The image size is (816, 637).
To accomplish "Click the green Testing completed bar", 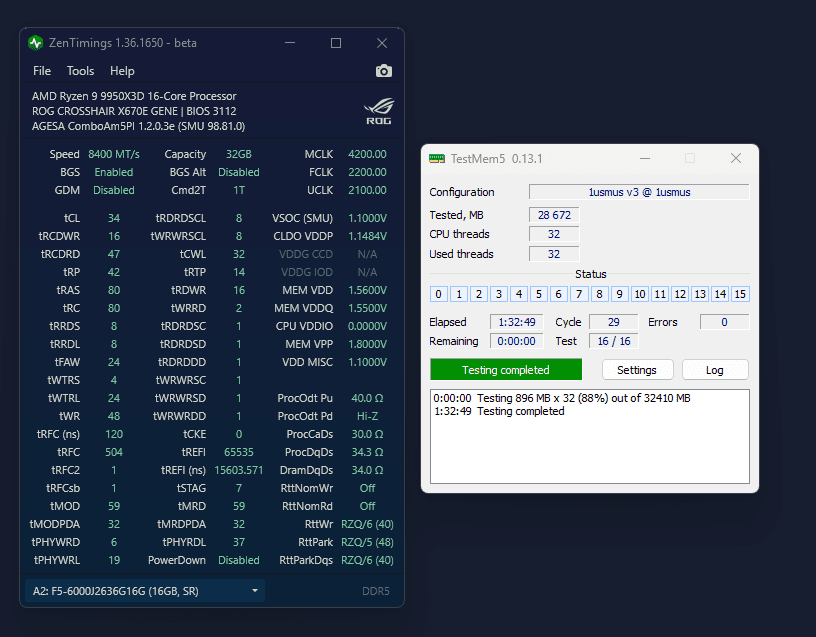I will coord(506,370).
